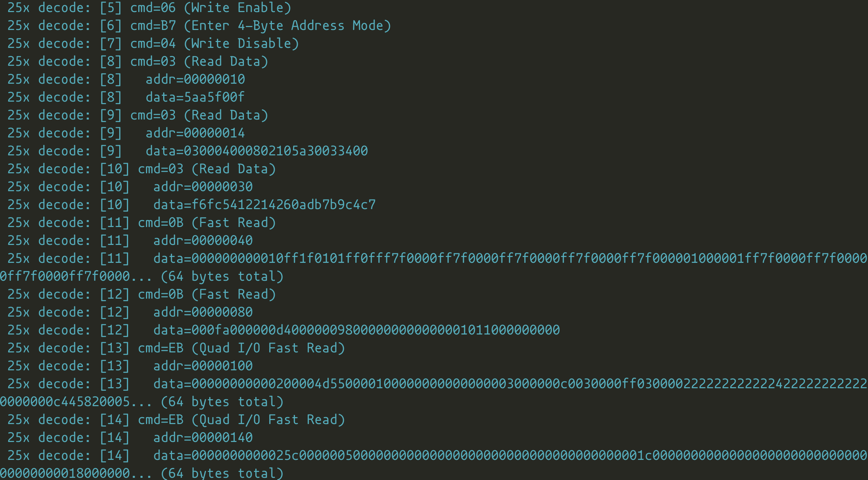
Task: Click the addr=00000080 value
Action: [203, 312]
